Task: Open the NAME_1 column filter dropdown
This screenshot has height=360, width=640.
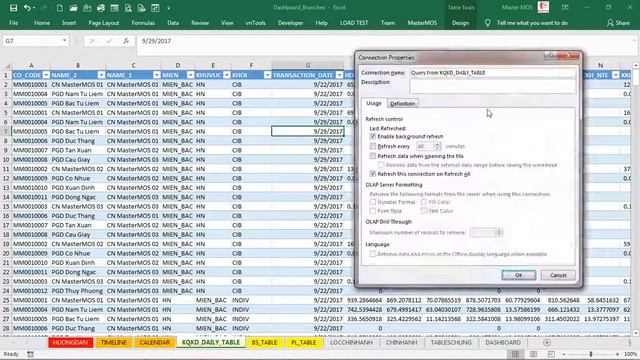Action: coord(157,75)
